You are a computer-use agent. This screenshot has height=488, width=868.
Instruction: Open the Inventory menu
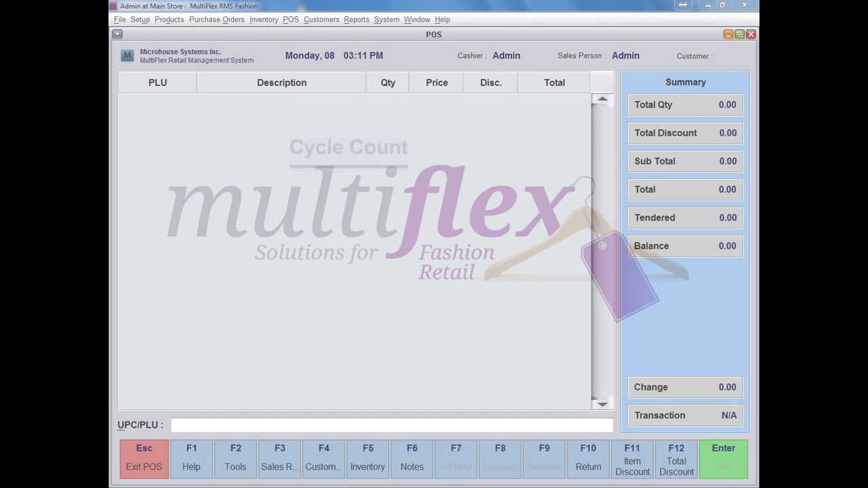[263, 20]
